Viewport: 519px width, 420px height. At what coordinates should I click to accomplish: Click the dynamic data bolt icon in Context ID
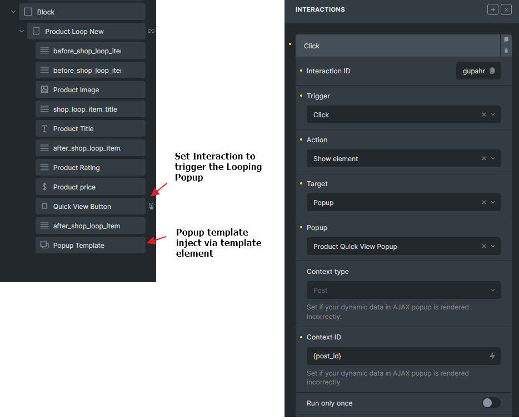click(x=492, y=356)
